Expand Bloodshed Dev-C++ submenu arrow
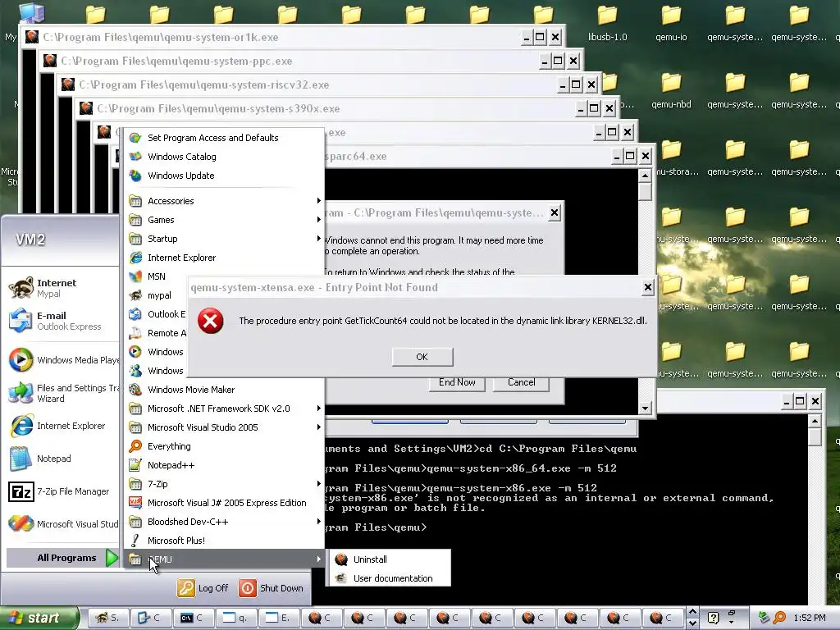Screen dimensions: 840x630 coord(319,521)
